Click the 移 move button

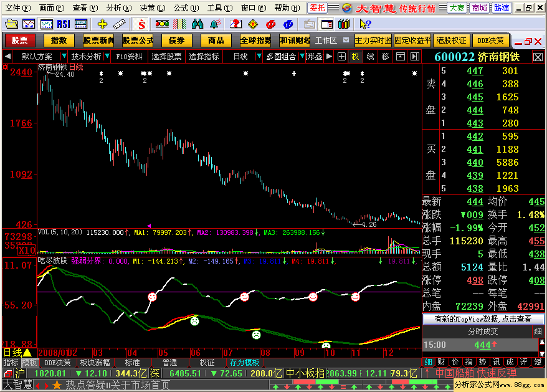385,57
